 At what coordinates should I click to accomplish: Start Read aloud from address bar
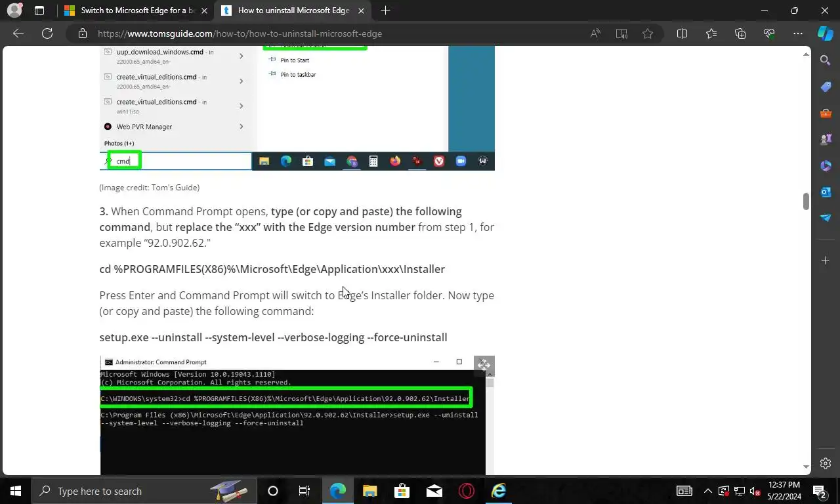(595, 33)
